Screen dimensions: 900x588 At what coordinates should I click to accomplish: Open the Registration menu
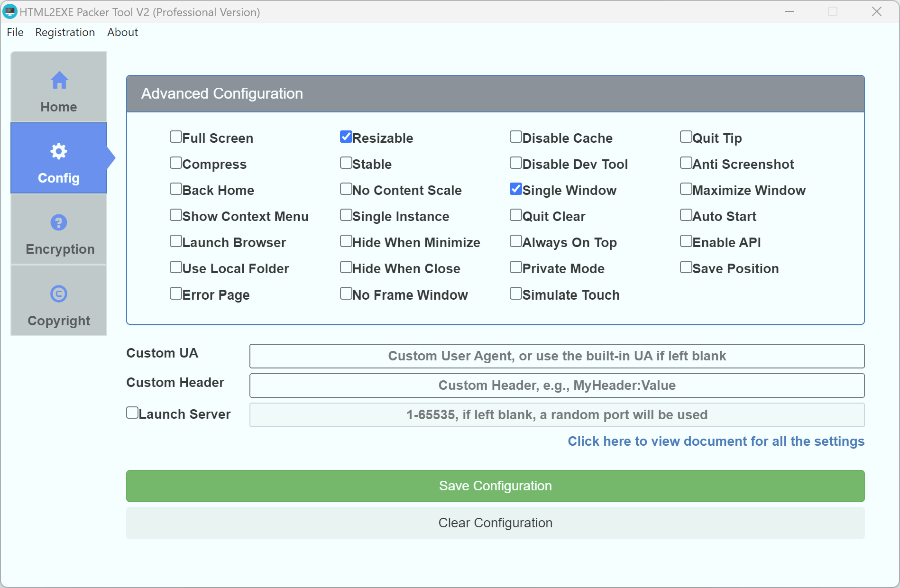coord(65,32)
